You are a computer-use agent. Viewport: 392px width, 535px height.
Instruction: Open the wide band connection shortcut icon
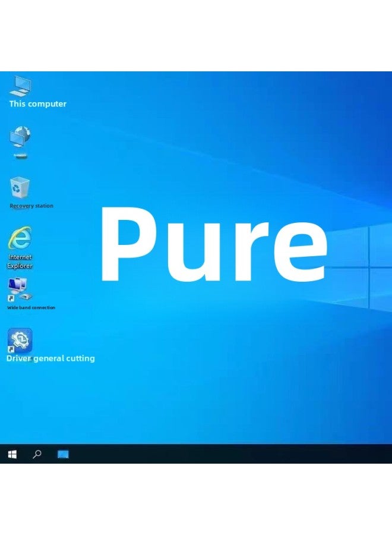click(20, 289)
